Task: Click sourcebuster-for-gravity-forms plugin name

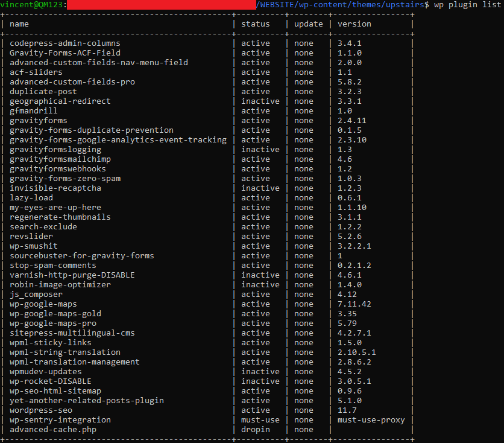Action: pyautogui.click(x=81, y=256)
